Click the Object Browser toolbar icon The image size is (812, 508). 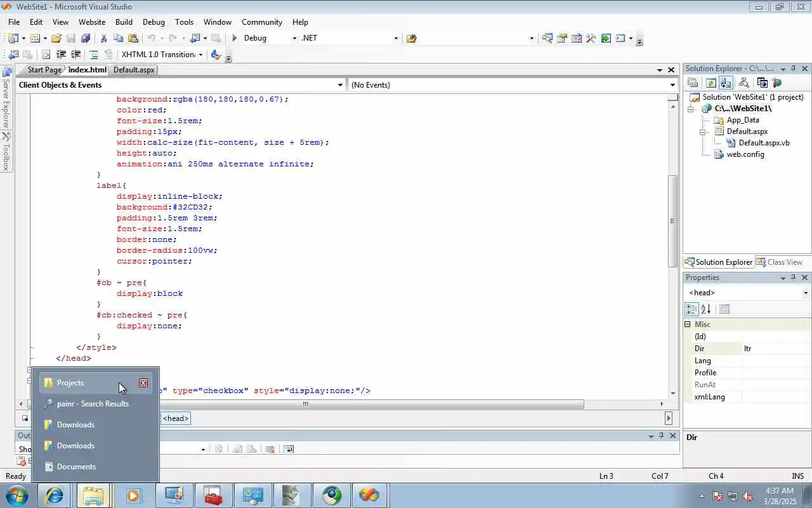[x=576, y=38]
